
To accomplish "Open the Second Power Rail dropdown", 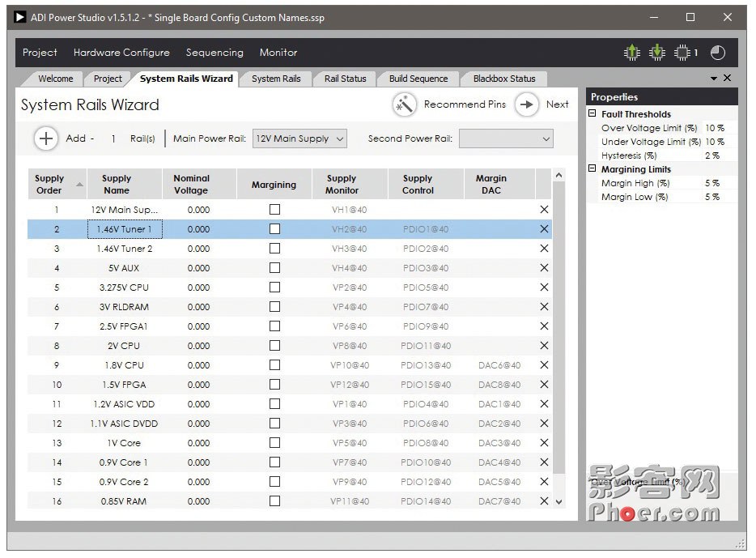I will click(x=506, y=138).
